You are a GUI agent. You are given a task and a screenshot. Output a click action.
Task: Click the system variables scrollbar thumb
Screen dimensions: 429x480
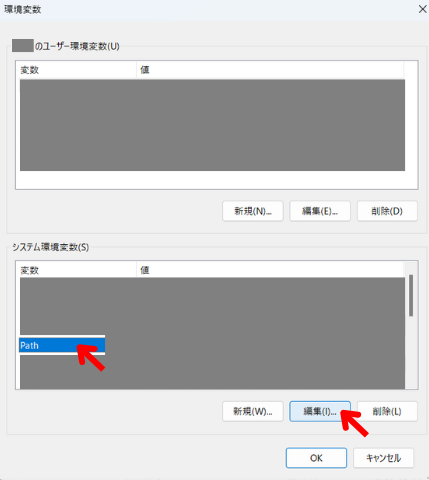tap(411, 295)
